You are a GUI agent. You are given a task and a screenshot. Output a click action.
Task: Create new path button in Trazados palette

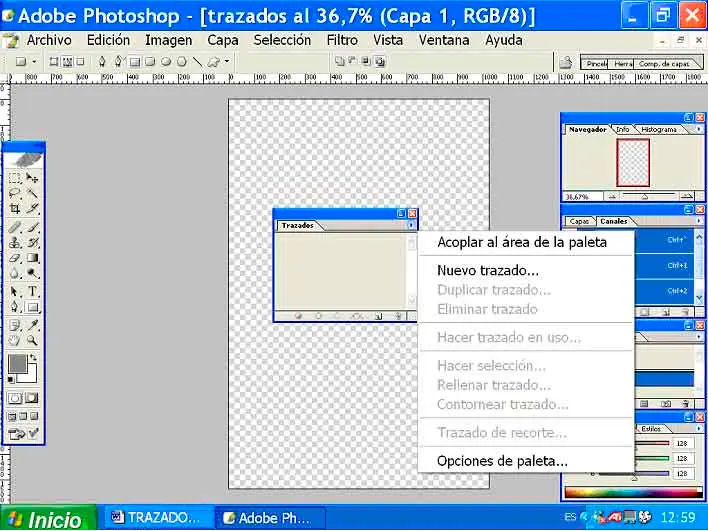click(x=378, y=317)
